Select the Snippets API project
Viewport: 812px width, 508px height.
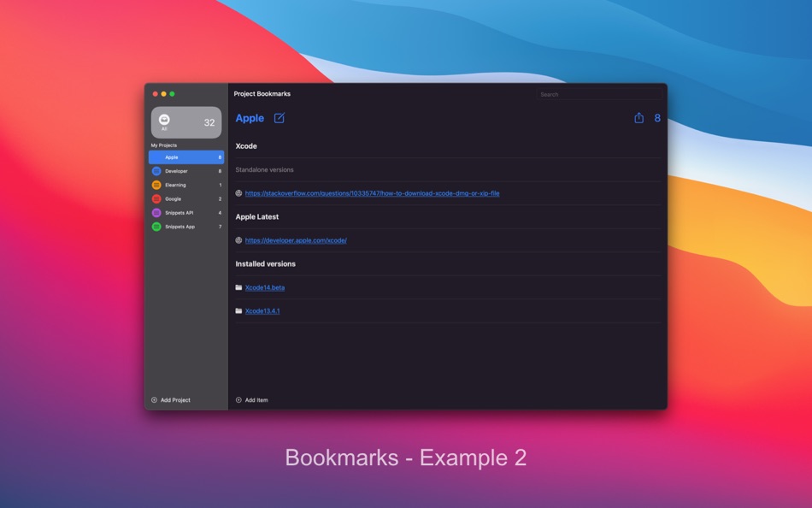click(186, 213)
